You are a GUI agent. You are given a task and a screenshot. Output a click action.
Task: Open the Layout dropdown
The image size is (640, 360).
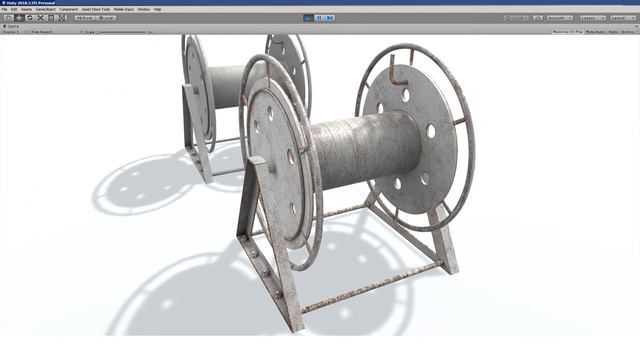[x=623, y=18]
